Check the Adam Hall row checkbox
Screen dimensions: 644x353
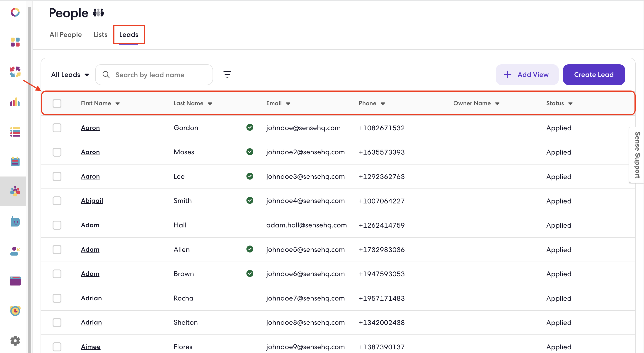[x=57, y=225]
